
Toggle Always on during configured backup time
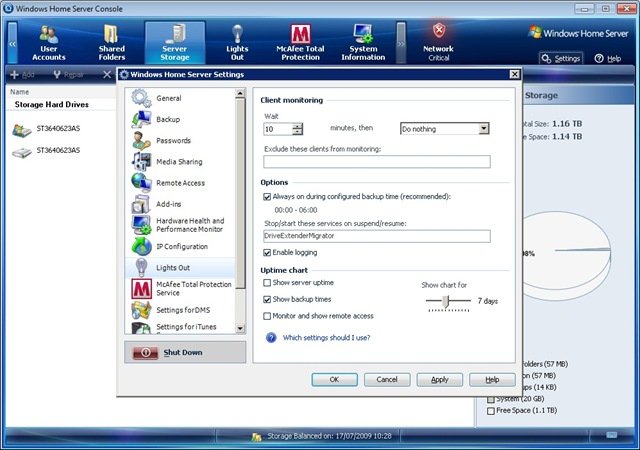tap(267, 197)
